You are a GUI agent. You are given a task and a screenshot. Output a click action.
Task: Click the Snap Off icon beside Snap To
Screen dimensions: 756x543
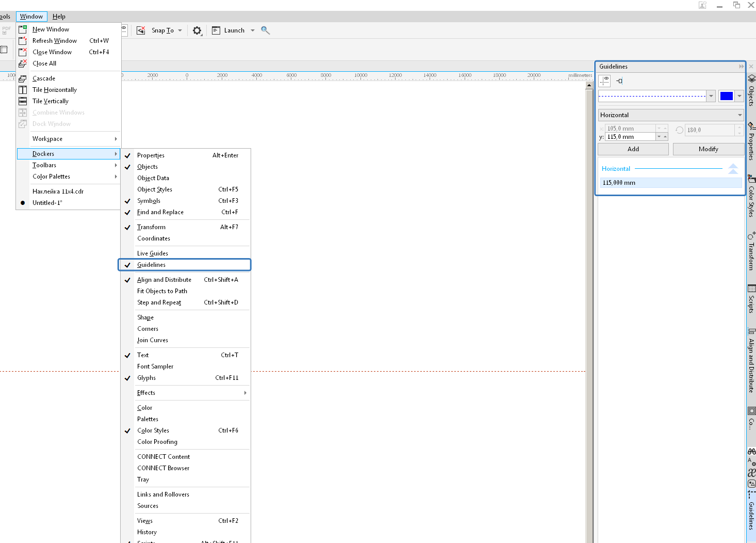click(141, 30)
